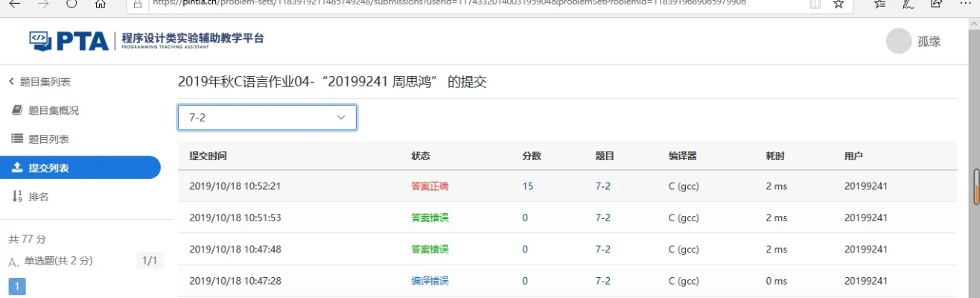The image size is (980, 298).
Task: Click the 用户 column header
Action: [853, 156]
